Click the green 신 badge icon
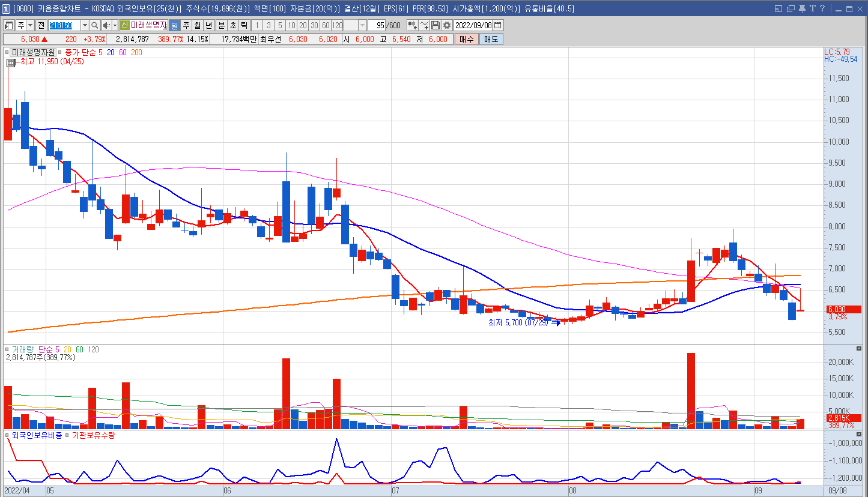868x497 pixels. [x=125, y=25]
